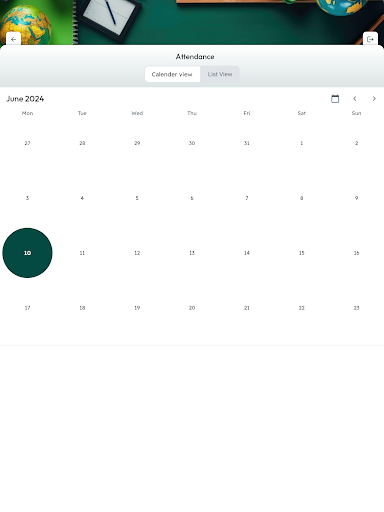Click the Attendance page heading
This screenshot has width=384, height=512.
pos(195,57)
